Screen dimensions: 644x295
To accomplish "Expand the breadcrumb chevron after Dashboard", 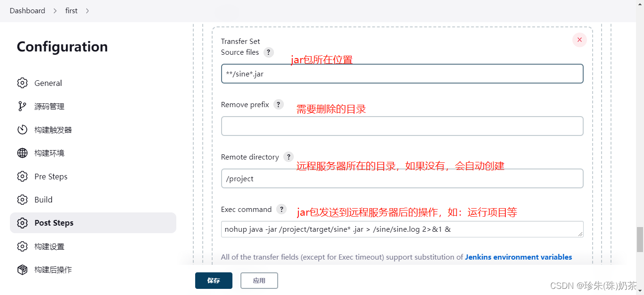I will point(55,11).
